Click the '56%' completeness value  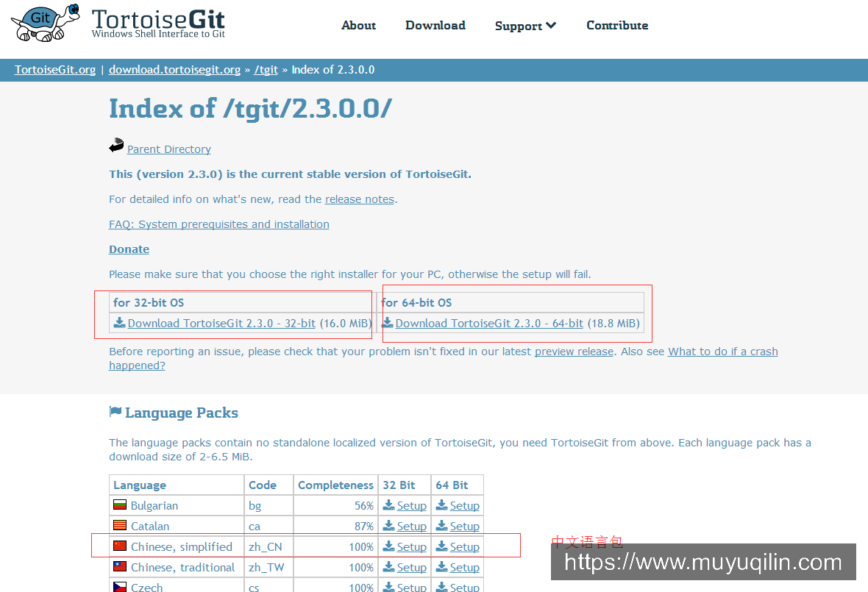coord(364,506)
